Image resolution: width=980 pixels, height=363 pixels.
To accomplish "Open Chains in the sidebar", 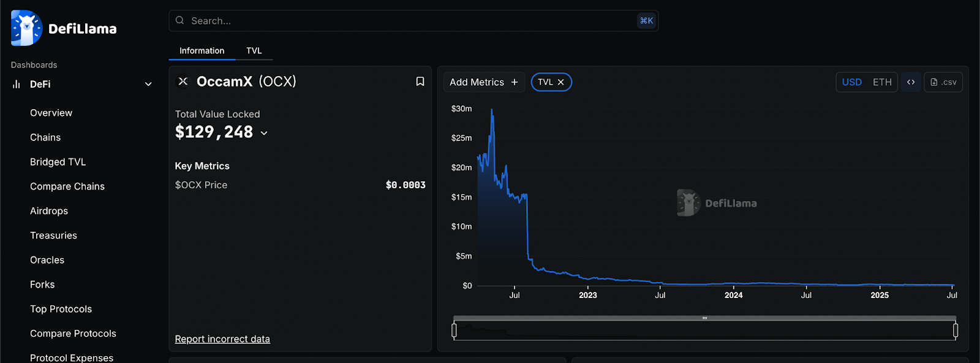I will point(45,137).
